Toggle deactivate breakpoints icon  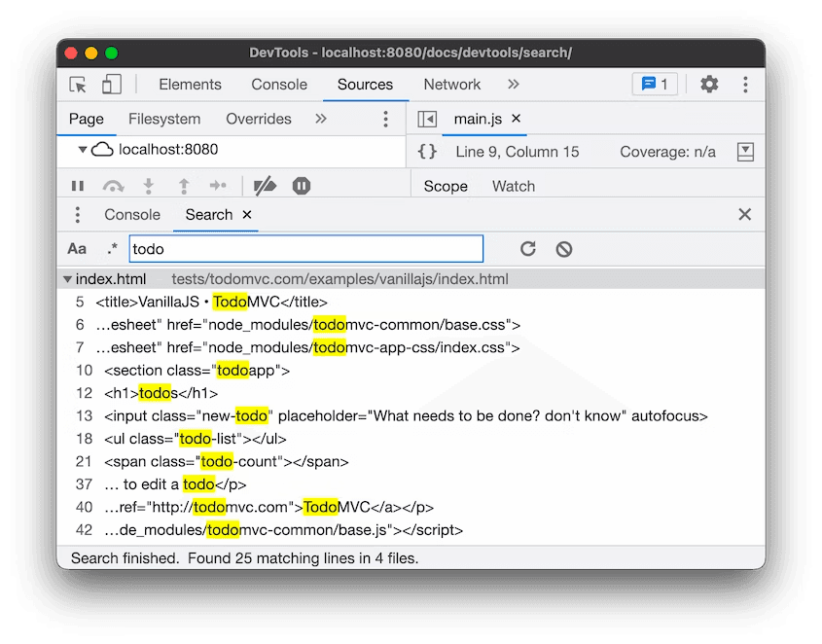[264, 186]
